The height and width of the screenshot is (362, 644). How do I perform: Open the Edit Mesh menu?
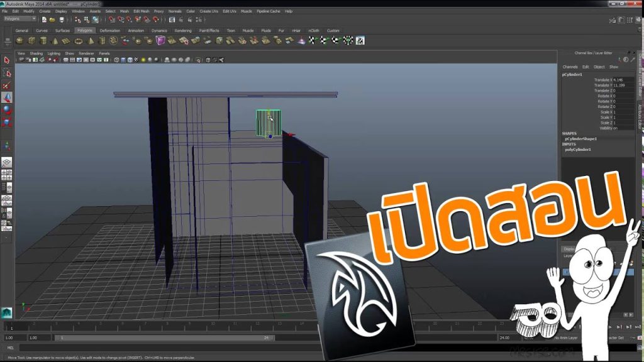(x=142, y=11)
